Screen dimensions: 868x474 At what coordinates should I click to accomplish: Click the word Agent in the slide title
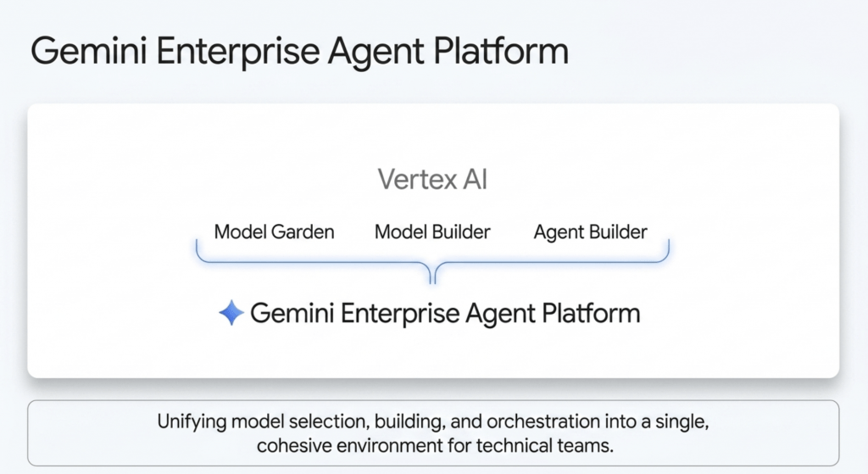pyautogui.click(x=387, y=52)
